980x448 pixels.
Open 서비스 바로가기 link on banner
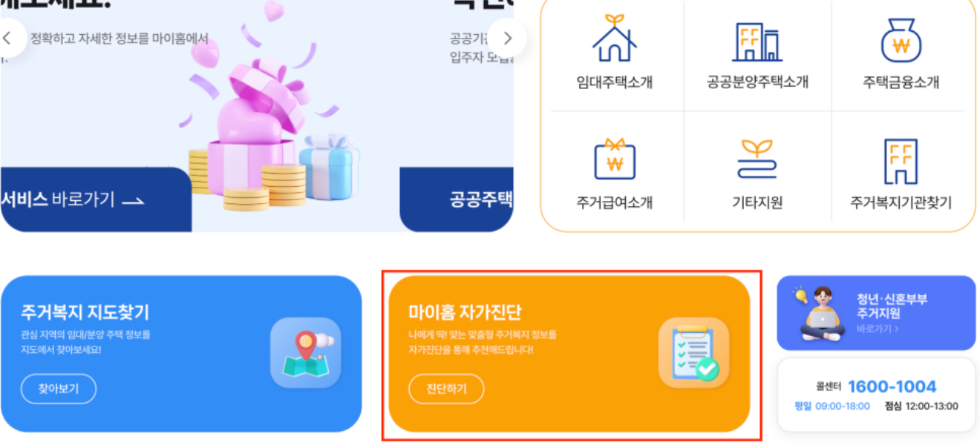coord(72,200)
